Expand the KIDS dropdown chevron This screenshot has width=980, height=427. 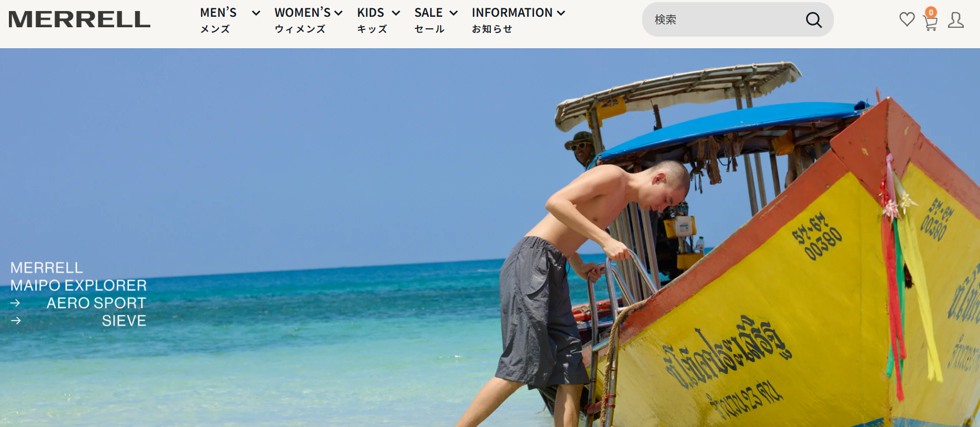pyautogui.click(x=396, y=13)
